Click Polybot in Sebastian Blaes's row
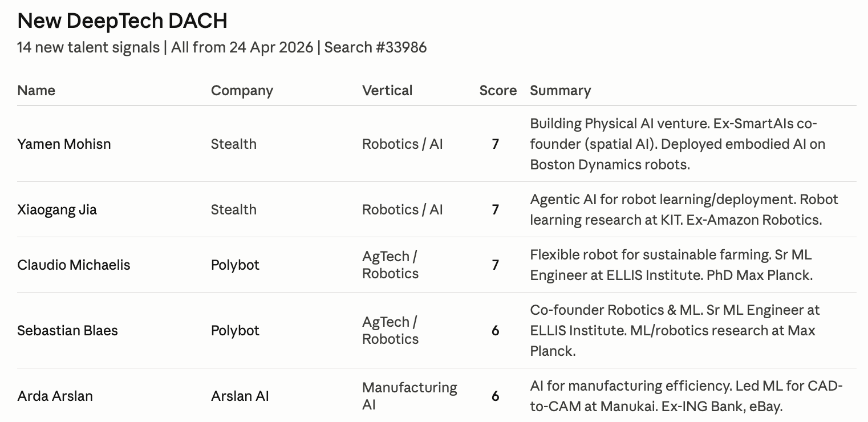Image resolution: width=868 pixels, height=422 pixels. pos(235,331)
